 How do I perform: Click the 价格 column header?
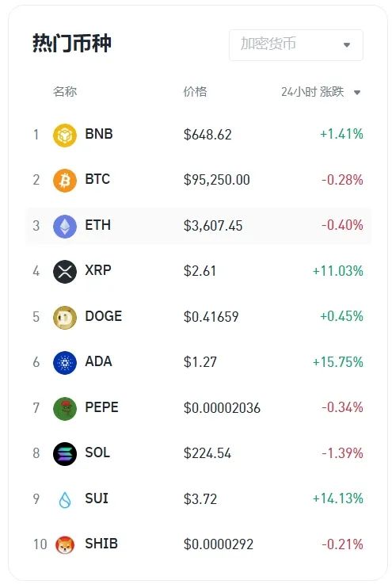tap(195, 91)
